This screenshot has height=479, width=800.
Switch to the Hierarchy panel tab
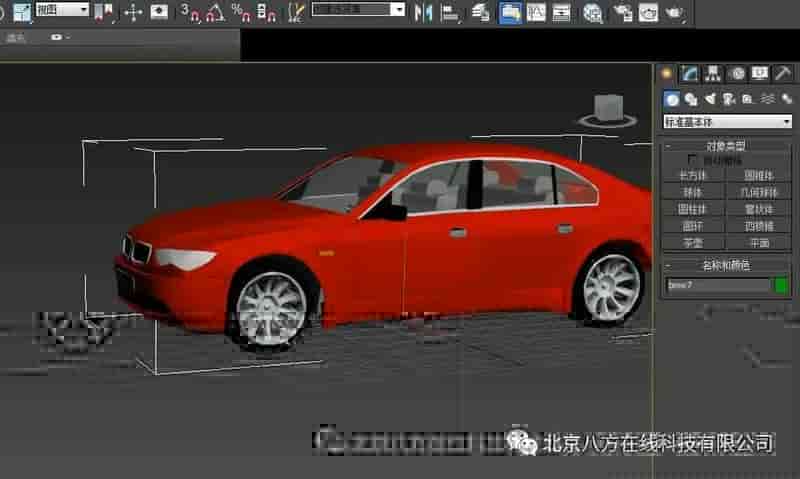(713, 73)
